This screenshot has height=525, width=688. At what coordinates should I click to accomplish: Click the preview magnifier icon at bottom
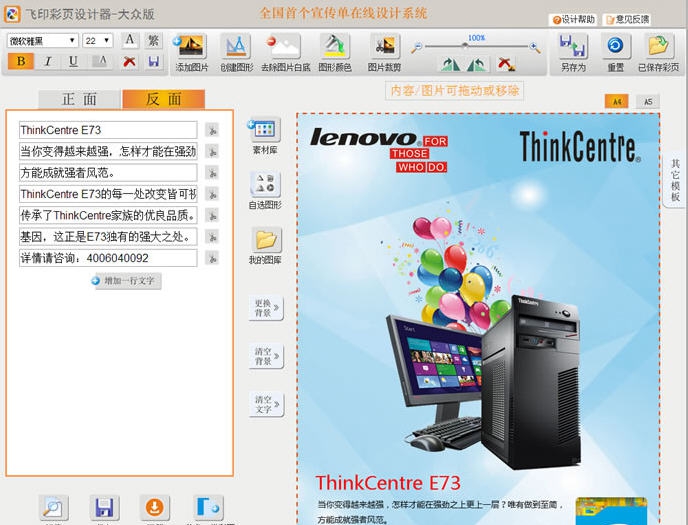coord(54,507)
